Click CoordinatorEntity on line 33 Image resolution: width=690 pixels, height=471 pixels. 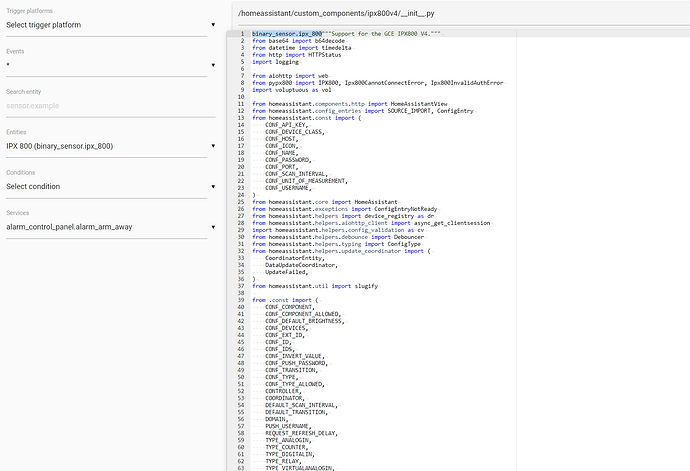tap(293, 258)
